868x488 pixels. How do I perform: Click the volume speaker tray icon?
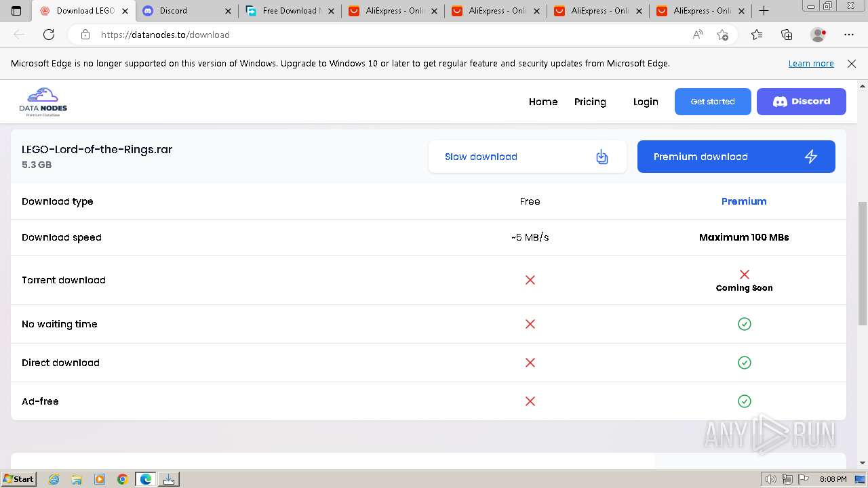[771, 479]
